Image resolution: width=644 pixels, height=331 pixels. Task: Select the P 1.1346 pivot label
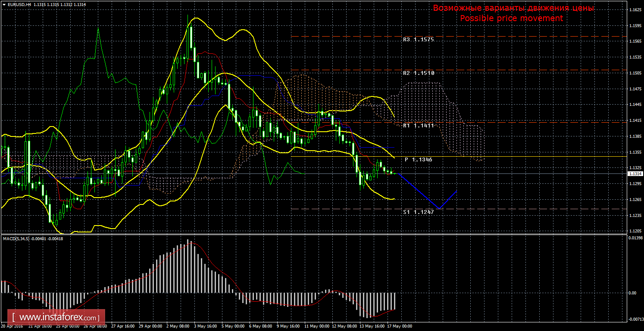[418, 160]
